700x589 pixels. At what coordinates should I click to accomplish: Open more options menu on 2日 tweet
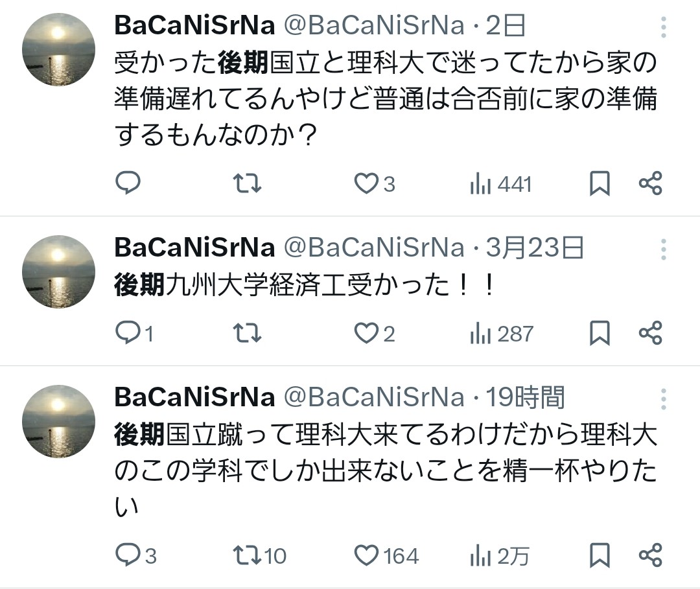pyautogui.click(x=664, y=28)
